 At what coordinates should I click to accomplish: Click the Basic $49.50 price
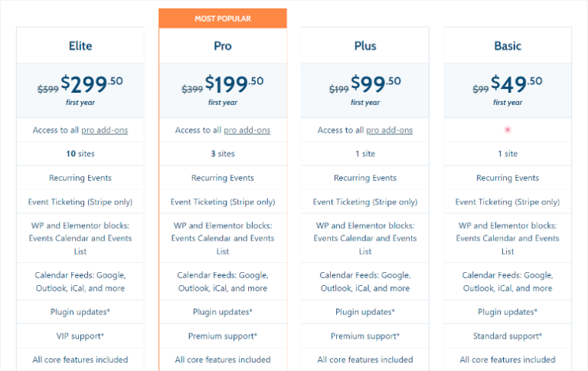(x=516, y=83)
